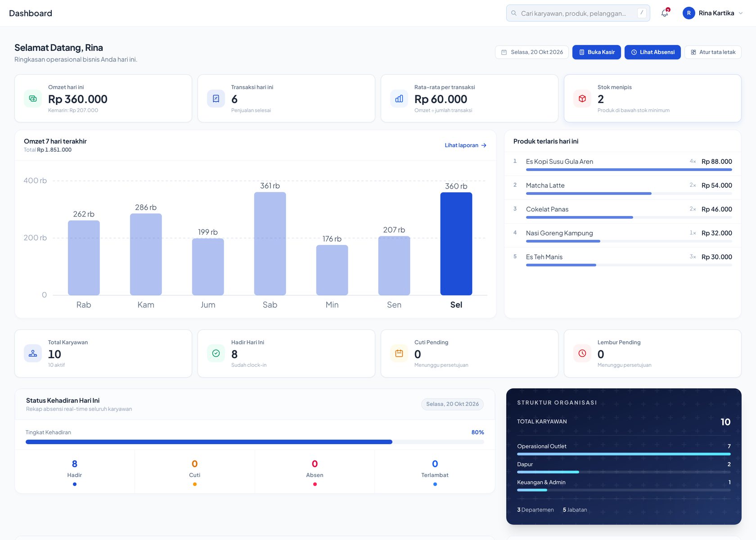This screenshot has height=540, width=756.
Task: Select Es Kopi Susu Gula Aren row
Action: coord(623,164)
